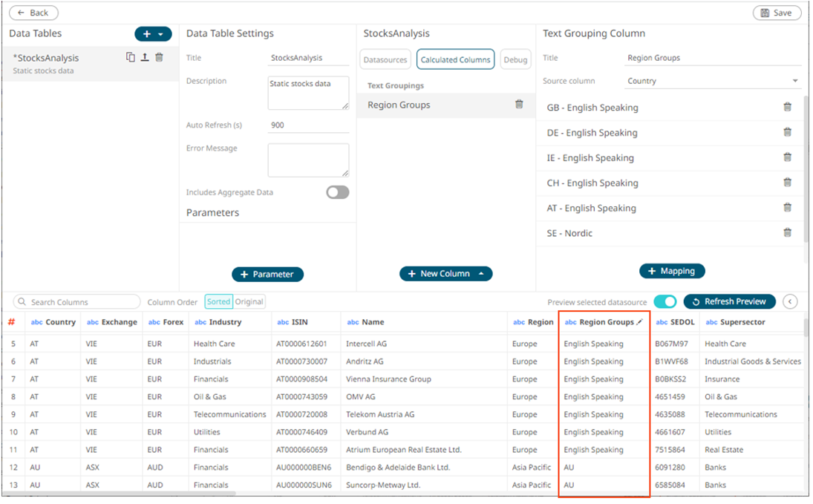
Task: Remove the GB - English Speaking mapping
Action: [787, 107]
